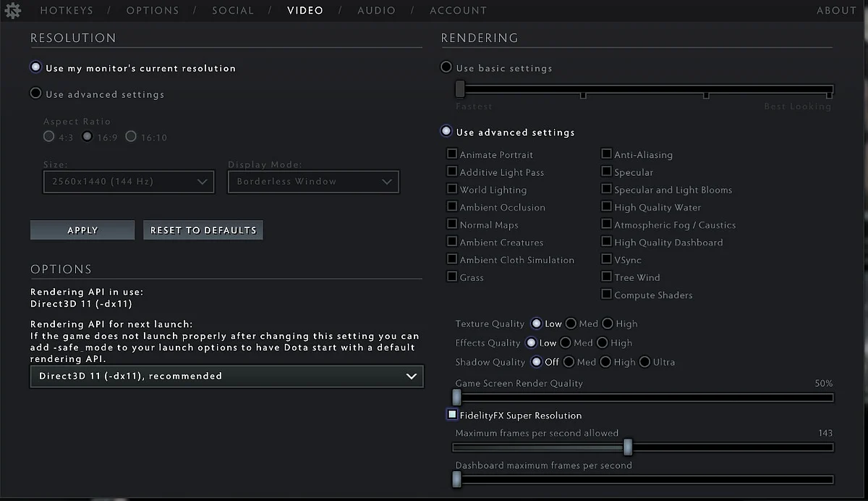This screenshot has height=501, width=868.
Task: Toggle the Specular checkbox
Action: click(607, 172)
